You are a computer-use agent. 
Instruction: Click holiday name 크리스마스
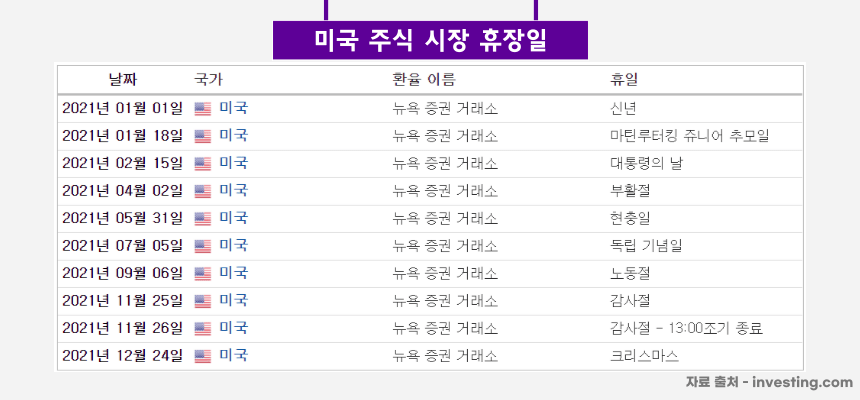644,357
